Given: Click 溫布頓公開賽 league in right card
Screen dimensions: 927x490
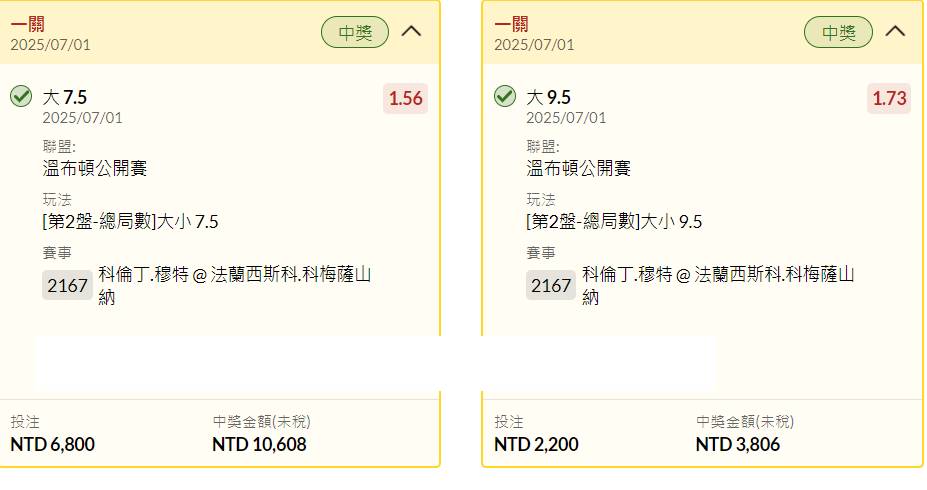Looking at the screenshot, I should click(578, 168).
